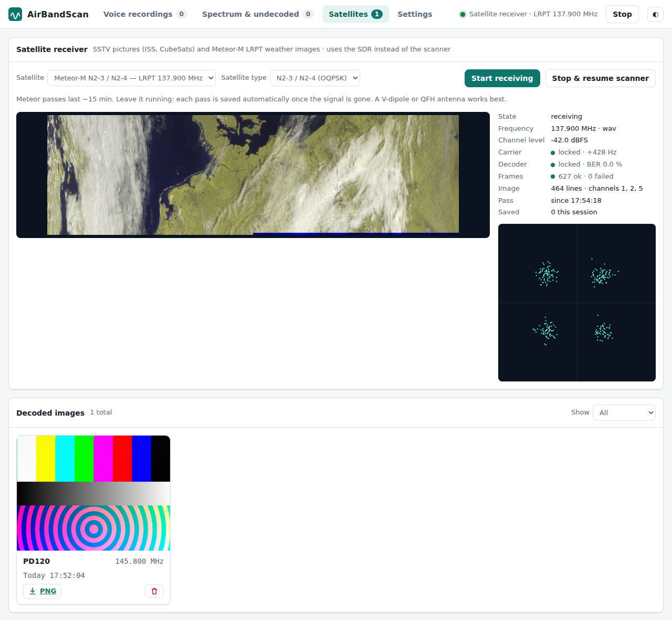Screen dimensions: 672x620
Task: Click the PD120 mode label
Action: tap(36, 561)
